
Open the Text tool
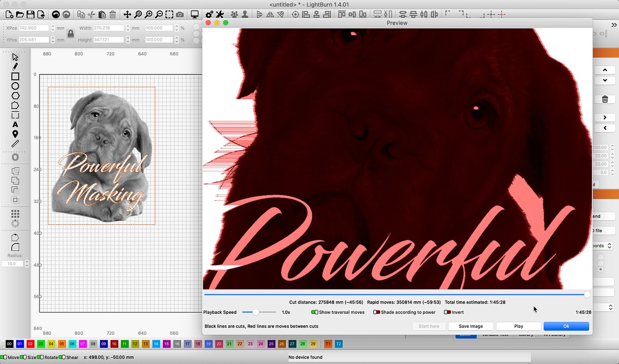pos(15,125)
